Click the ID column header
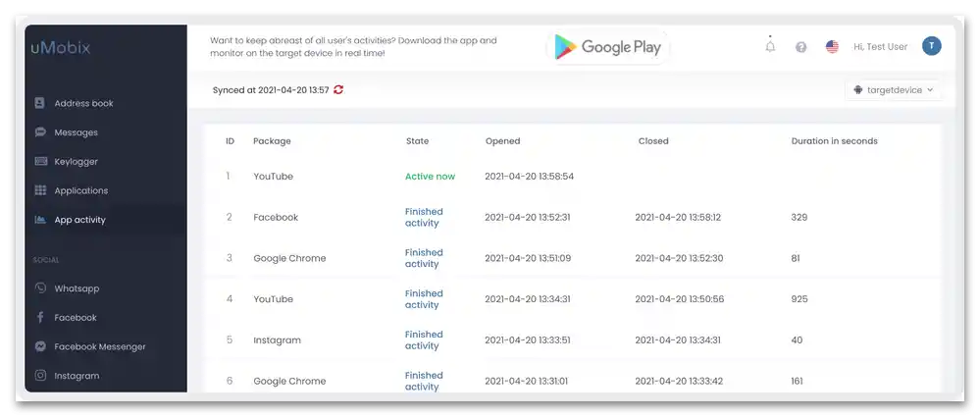Image resolution: width=980 pixels, height=417 pixels. 230,141
